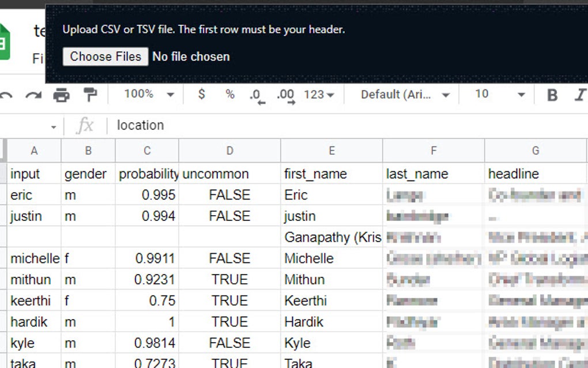Click the Choose Files button
Viewport: 588px width, 368px height.
[105, 57]
